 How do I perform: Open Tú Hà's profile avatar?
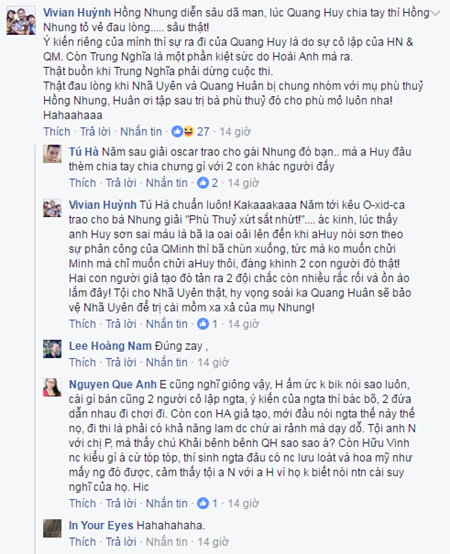pos(52,154)
